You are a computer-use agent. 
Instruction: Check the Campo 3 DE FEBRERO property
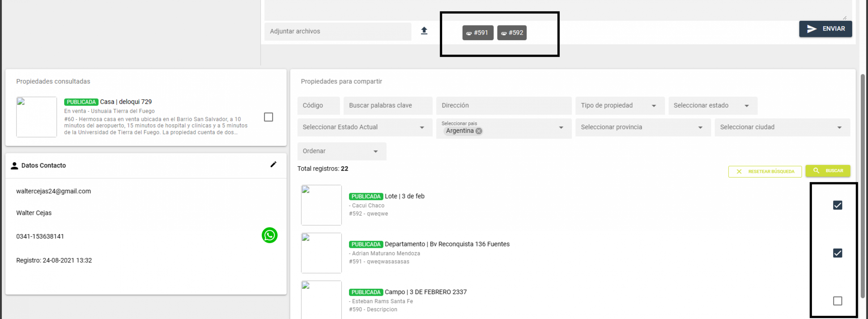(837, 301)
